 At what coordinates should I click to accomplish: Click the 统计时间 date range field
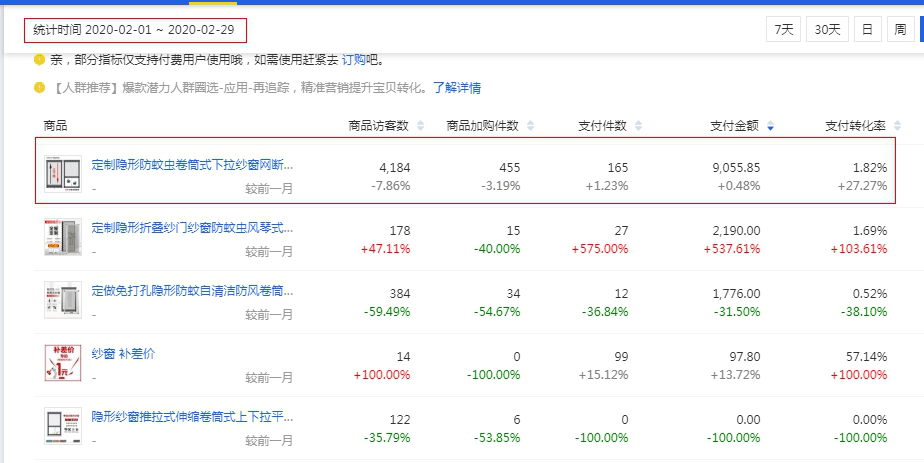pyautogui.click(x=134, y=30)
